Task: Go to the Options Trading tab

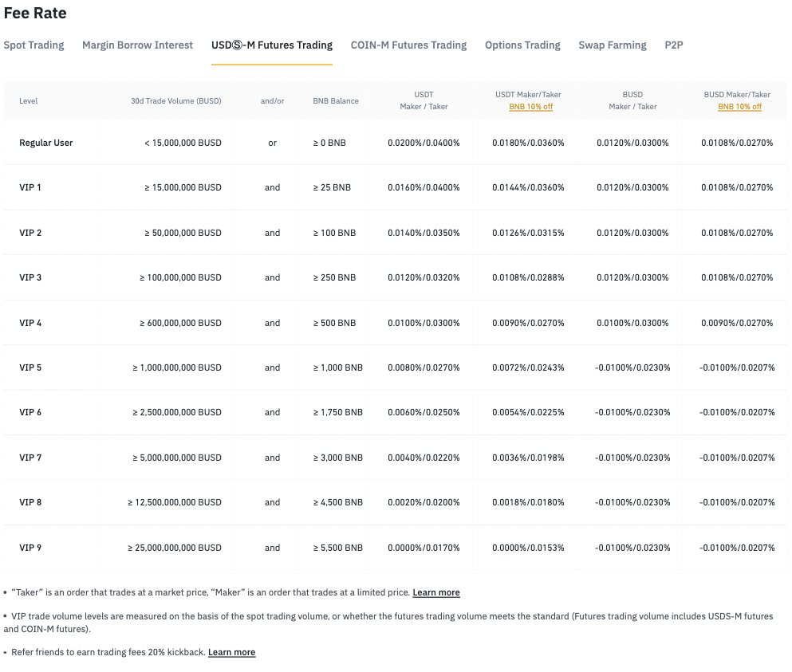Action: 522,45
